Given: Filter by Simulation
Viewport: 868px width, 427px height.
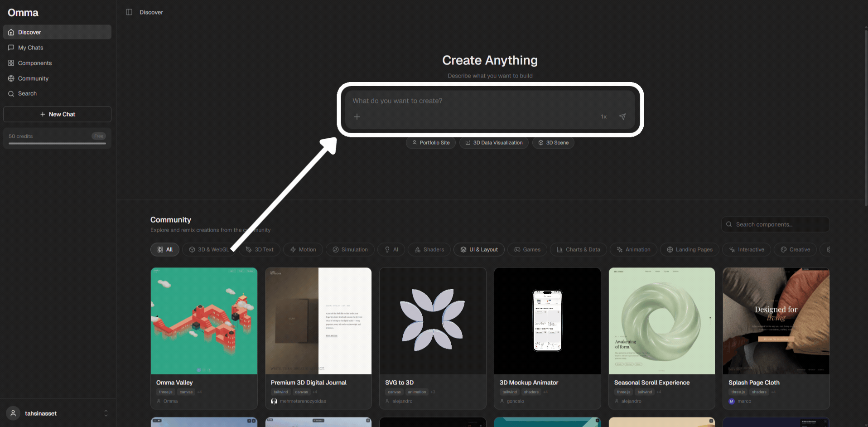Looking at the screenshot, I should tap(350, 250).
